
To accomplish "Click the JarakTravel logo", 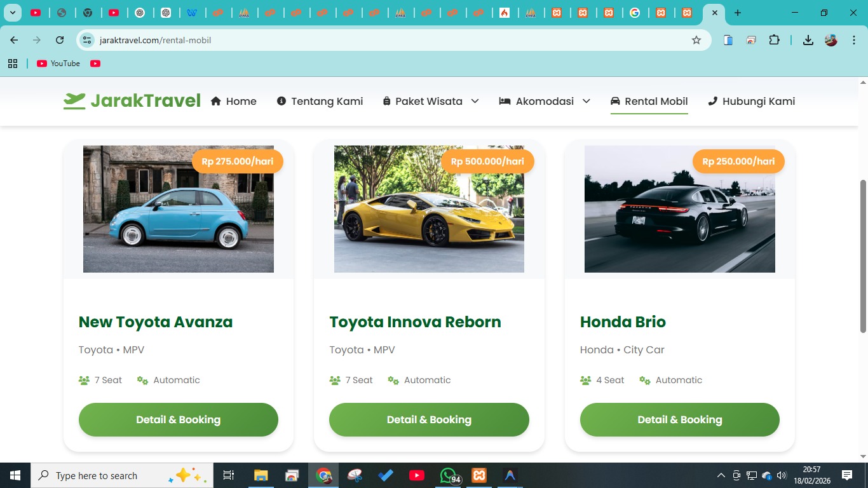I will click(x=132, y=100).
